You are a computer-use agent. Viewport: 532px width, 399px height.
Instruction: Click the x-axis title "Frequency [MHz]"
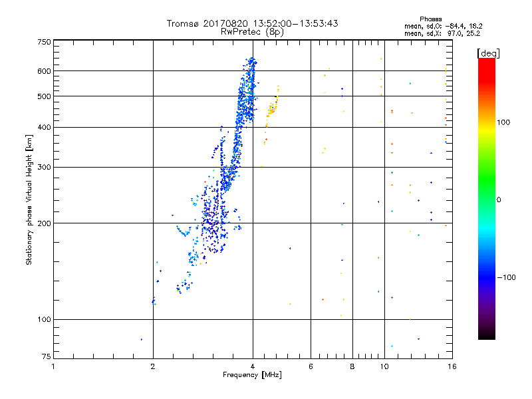pos(252,375)
